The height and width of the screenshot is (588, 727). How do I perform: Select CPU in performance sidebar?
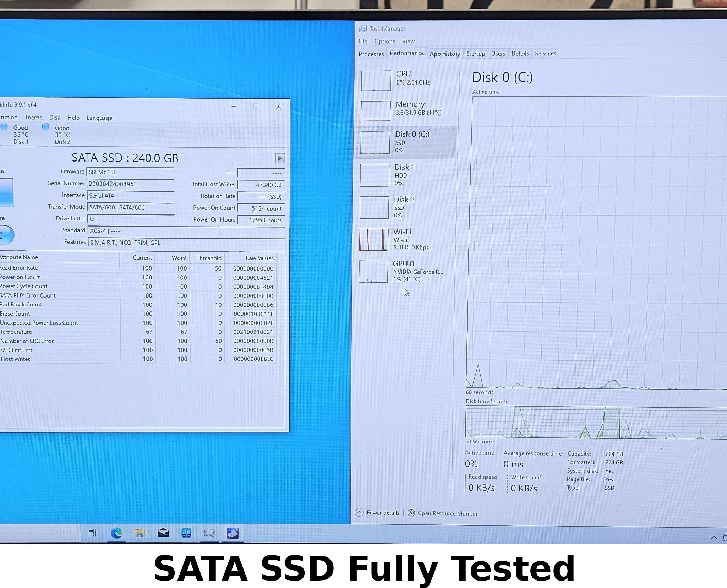point(406,80)
